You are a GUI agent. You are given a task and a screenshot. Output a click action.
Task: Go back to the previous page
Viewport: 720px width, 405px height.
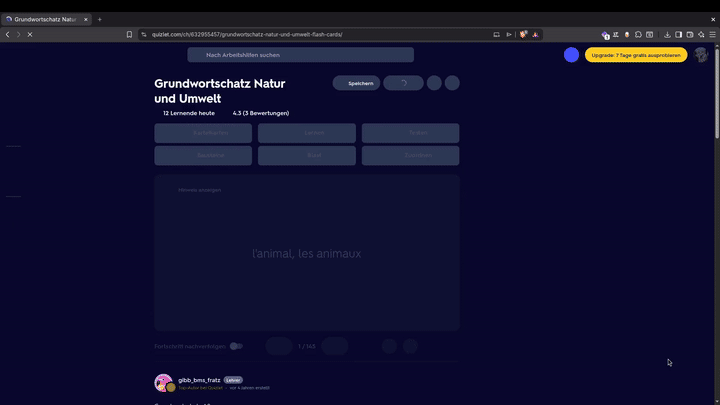[7, 34]
